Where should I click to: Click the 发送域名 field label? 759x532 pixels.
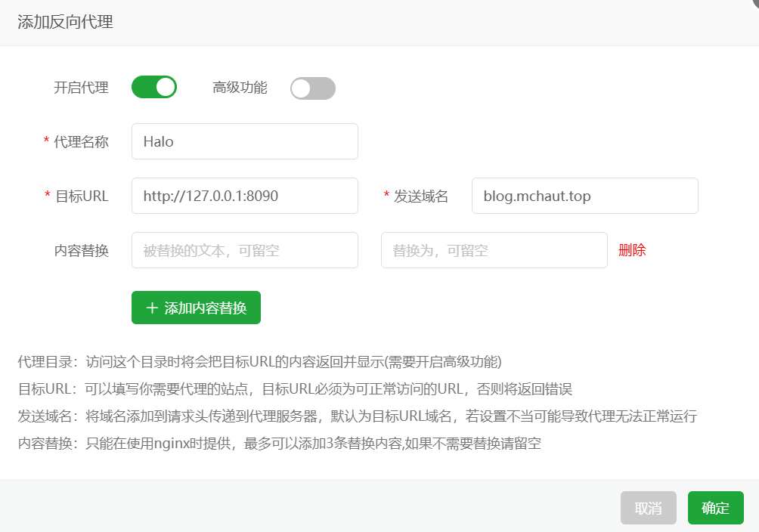tap(421, 196)
